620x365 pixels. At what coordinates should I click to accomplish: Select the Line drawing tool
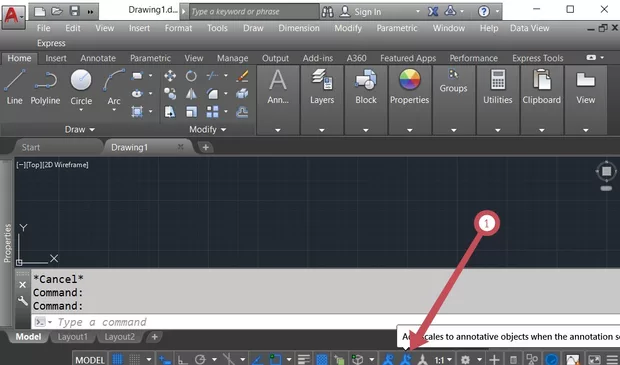pos(14,87)
